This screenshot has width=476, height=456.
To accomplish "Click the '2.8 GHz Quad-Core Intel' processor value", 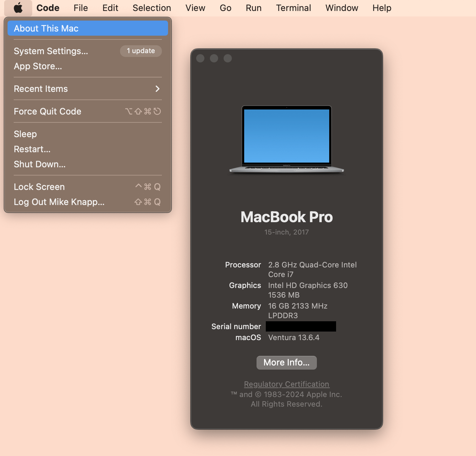I will 312,265.
